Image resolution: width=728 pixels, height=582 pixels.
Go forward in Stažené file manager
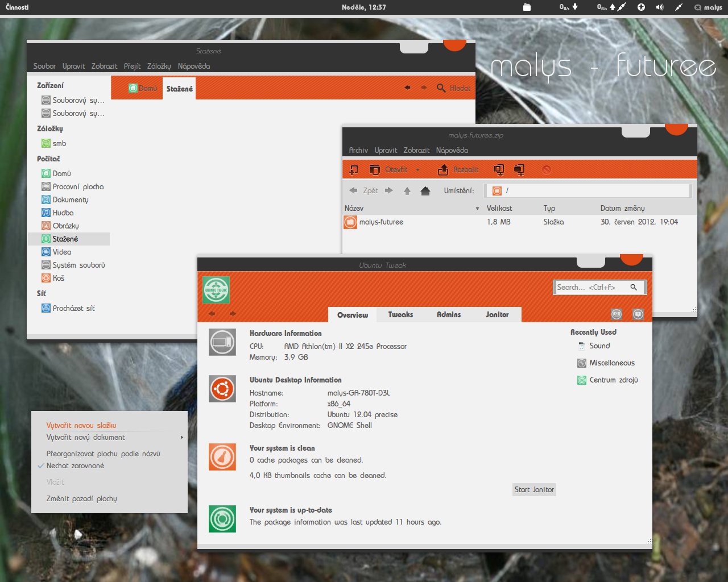tap(424, 88)
